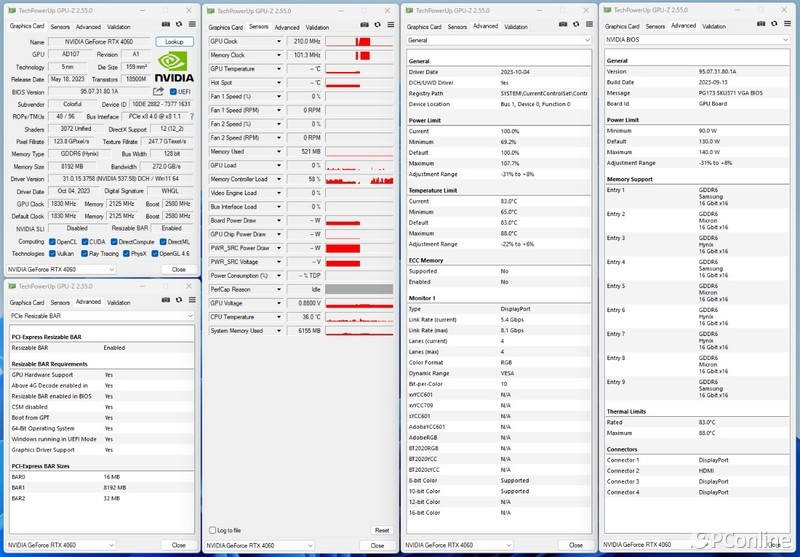Viewport: 800px width, 557px height.
Task: Click refresh icon in the Advanced General window
Action: (576, 24)
